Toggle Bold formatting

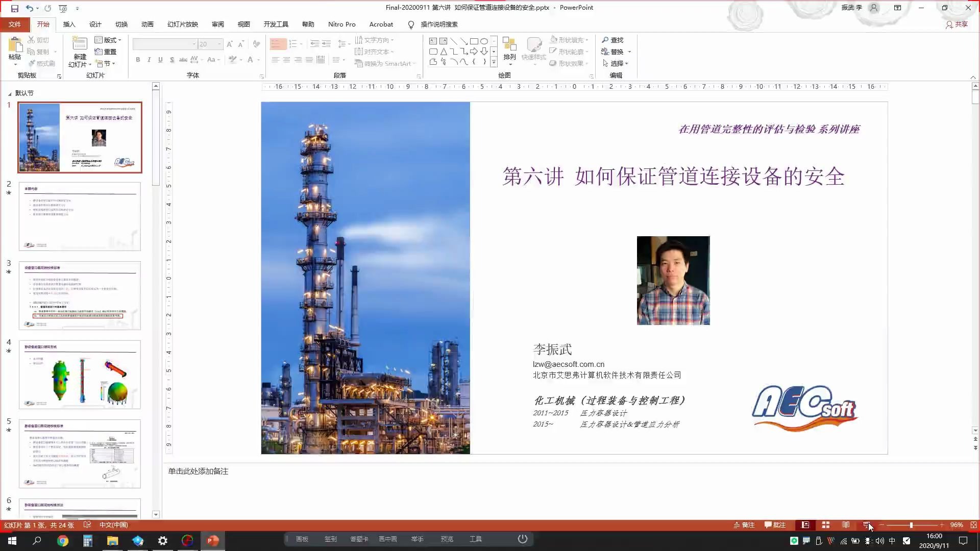[138, 60]
